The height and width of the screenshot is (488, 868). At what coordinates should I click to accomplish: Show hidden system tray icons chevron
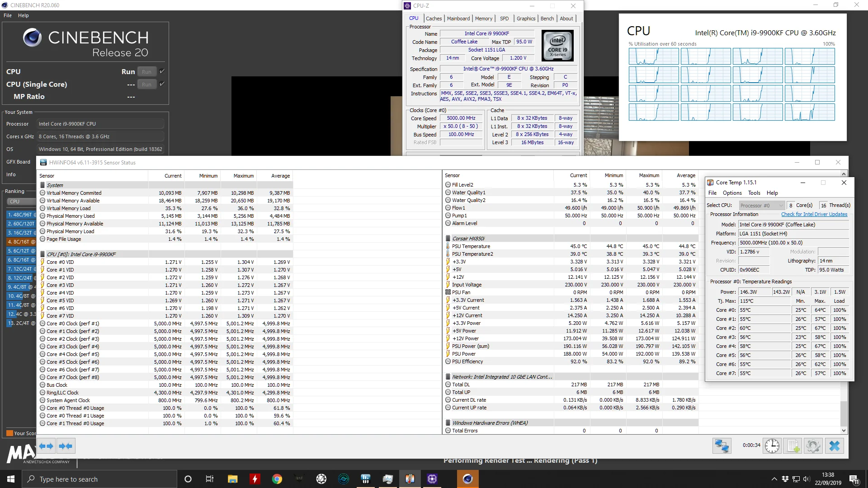(x=774, y=479)
